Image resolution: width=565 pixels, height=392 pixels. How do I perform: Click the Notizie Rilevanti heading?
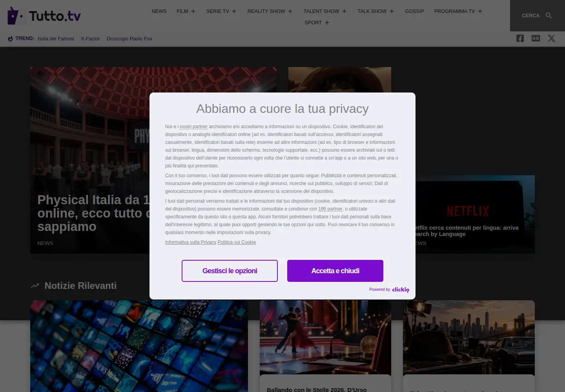click(80, 286)
